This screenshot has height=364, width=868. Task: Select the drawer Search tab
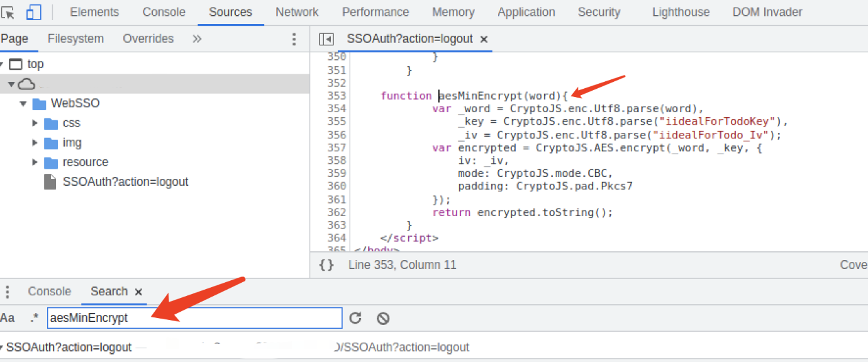pyautogui.click(x=109, y=292)
